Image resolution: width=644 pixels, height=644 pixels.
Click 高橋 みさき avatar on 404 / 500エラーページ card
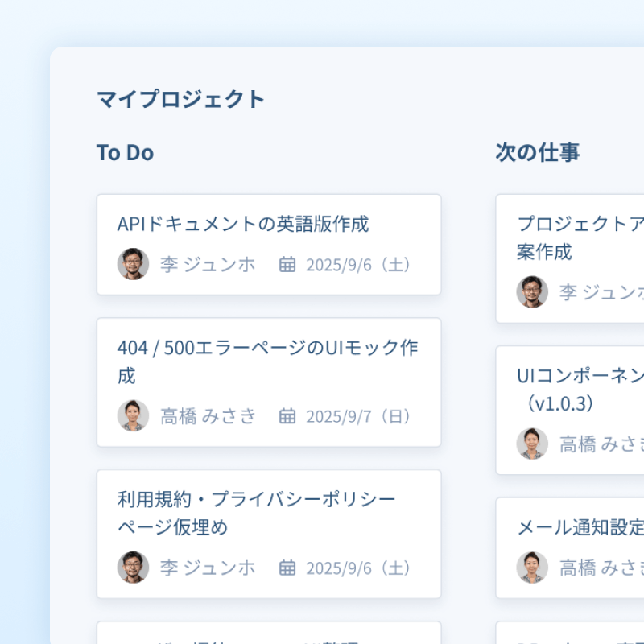[133, 415]
